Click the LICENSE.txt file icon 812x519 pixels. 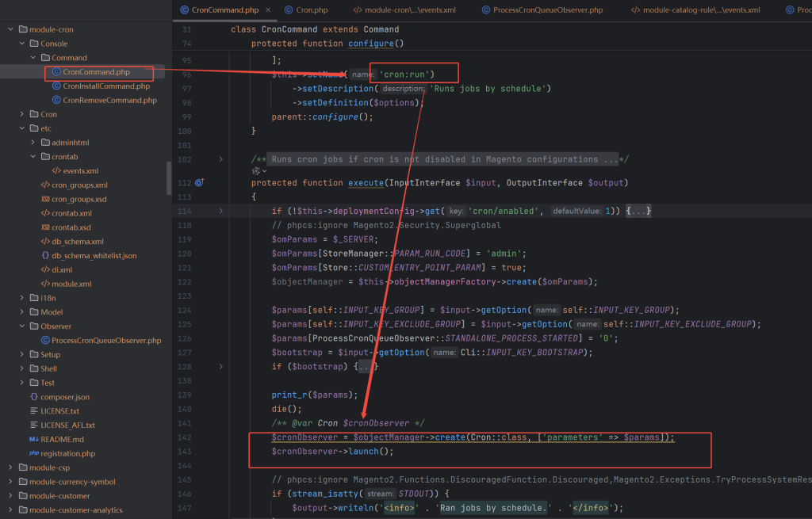pyautogui.click(x=34, y=411)
